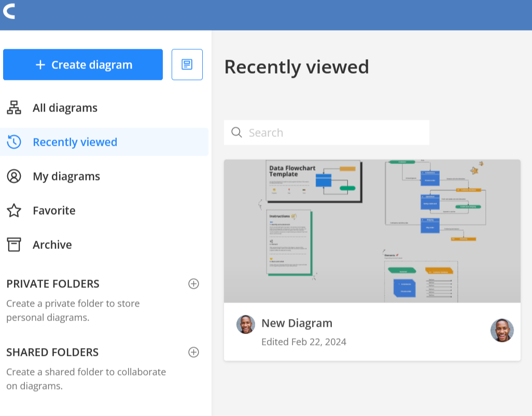Click the box icon for Archive
The image size is (532, 416).
[x=14, y=245]
